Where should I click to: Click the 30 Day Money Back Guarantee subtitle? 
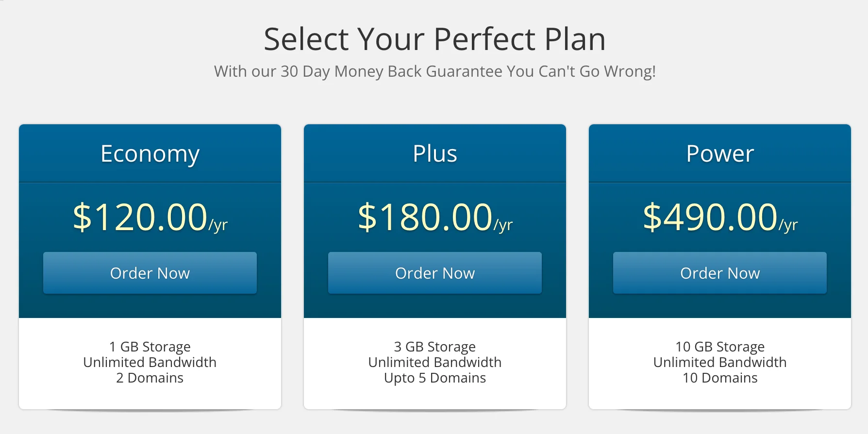click(434, 71)
